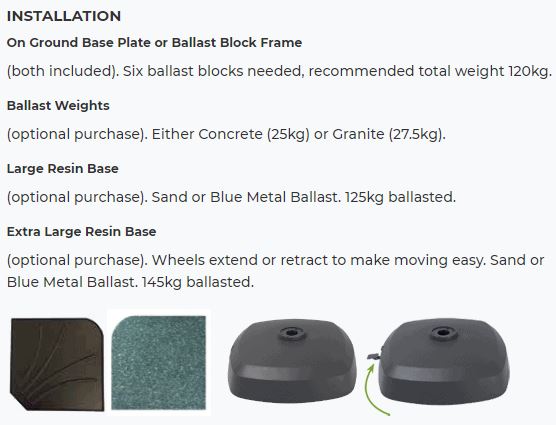This screenshot has width=556, height=425.
Task: Click the On Ground Base Plate heading
Action: 154,43
